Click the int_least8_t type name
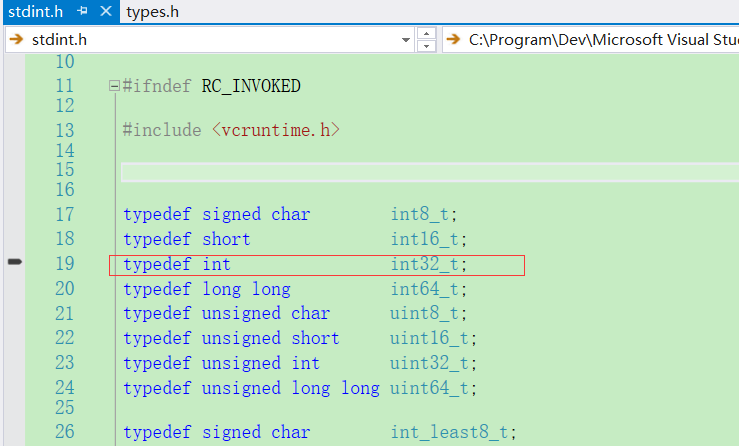Image resolution: width=739 pixels, height=446 pixels. tap(449, 432)
